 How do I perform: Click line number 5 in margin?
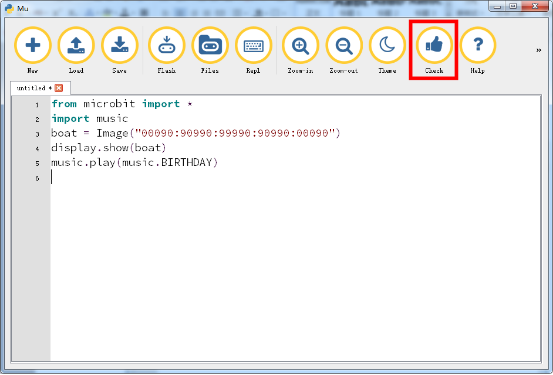(x=37, y=163)
